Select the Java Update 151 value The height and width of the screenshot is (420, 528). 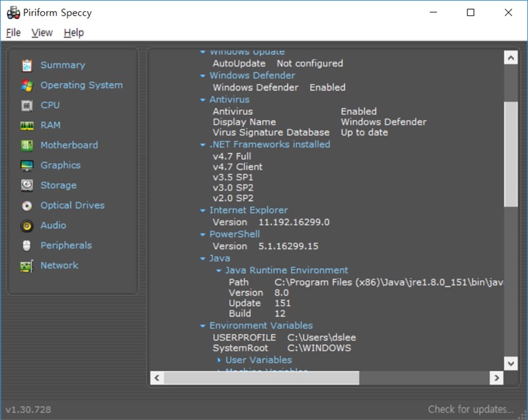click(282, 303)
